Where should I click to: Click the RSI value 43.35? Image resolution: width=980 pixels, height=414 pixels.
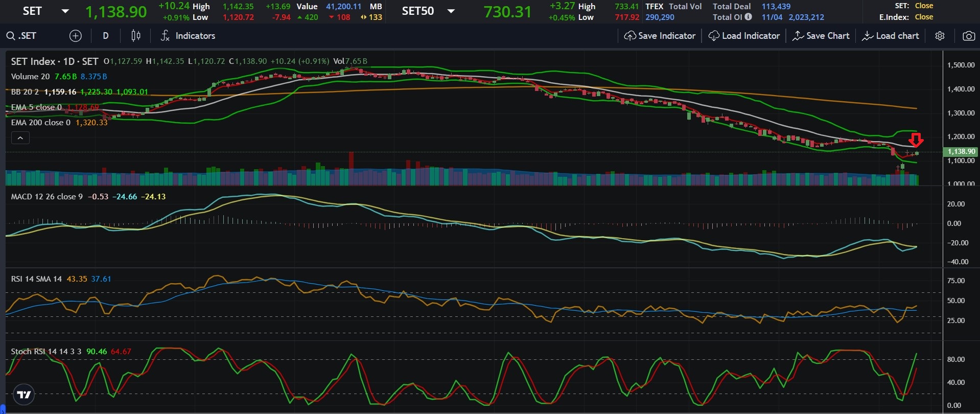click(x=77, y=279)
